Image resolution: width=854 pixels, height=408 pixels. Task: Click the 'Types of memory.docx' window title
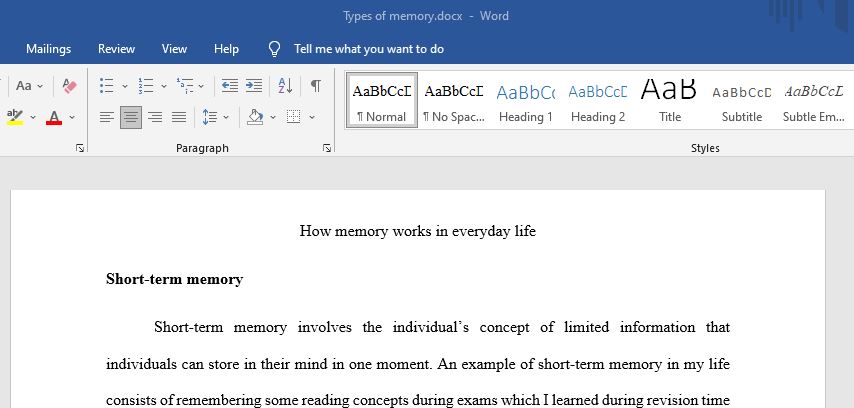(402, 16)
